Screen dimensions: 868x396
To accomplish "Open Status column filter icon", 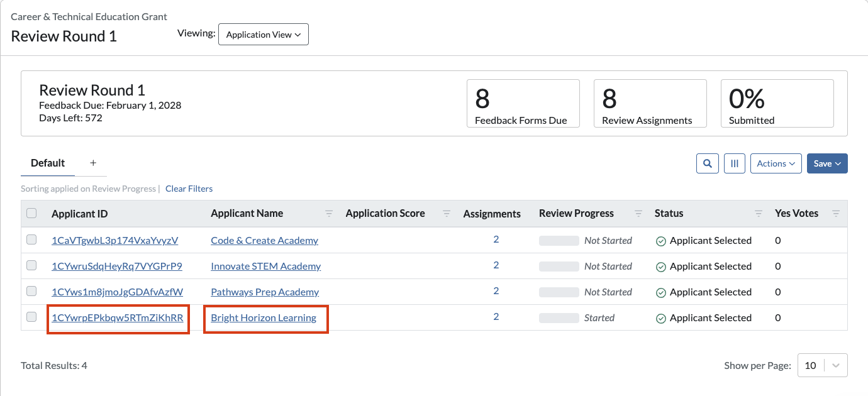I will coord(759,214).
